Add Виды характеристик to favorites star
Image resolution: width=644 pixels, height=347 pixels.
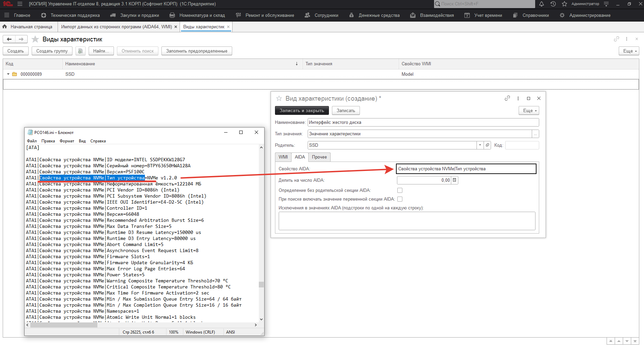tap(35, 39)
